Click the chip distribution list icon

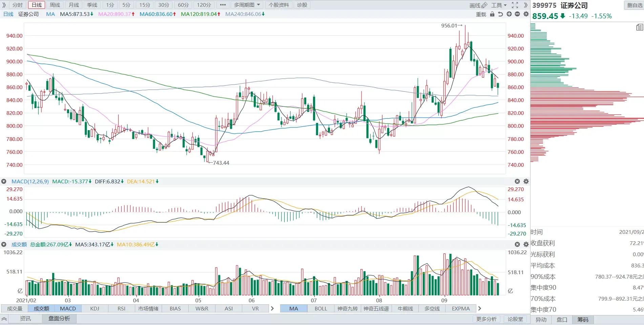pos(639,27)
